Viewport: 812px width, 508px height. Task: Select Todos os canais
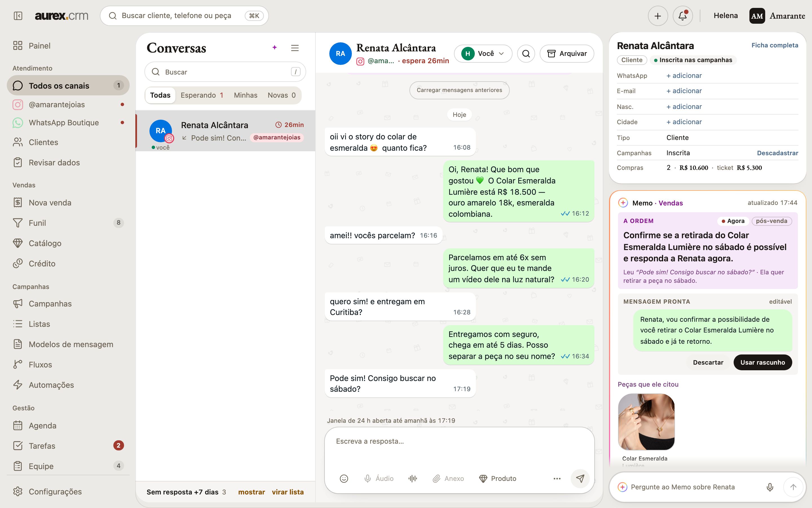pos(68,85)
